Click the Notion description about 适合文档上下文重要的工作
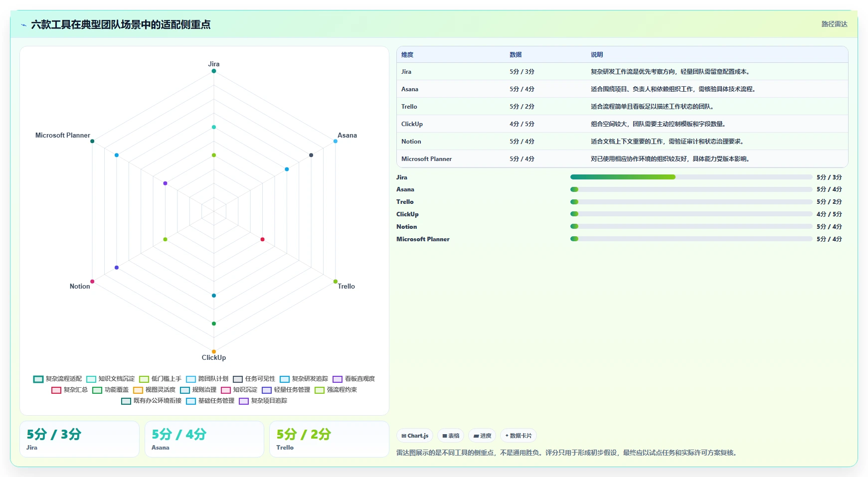Viewport: 868px width, 477px height. coord(668,142)
